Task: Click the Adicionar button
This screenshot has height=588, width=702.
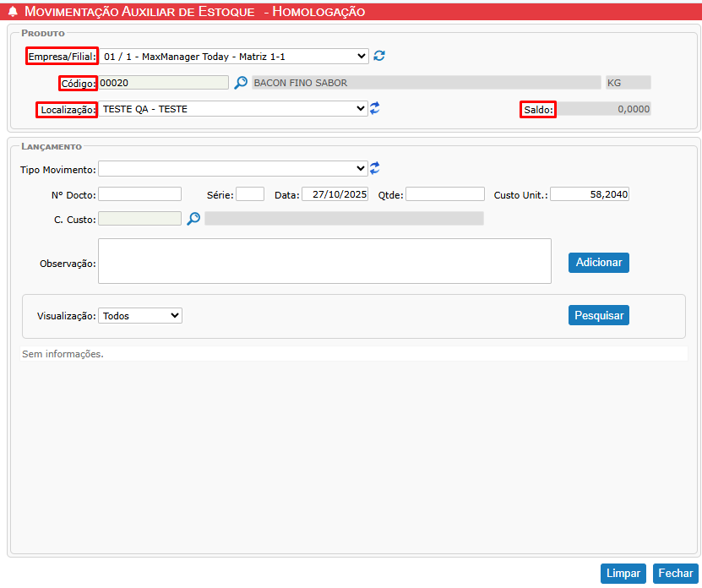Action: [x=598, y=263]
